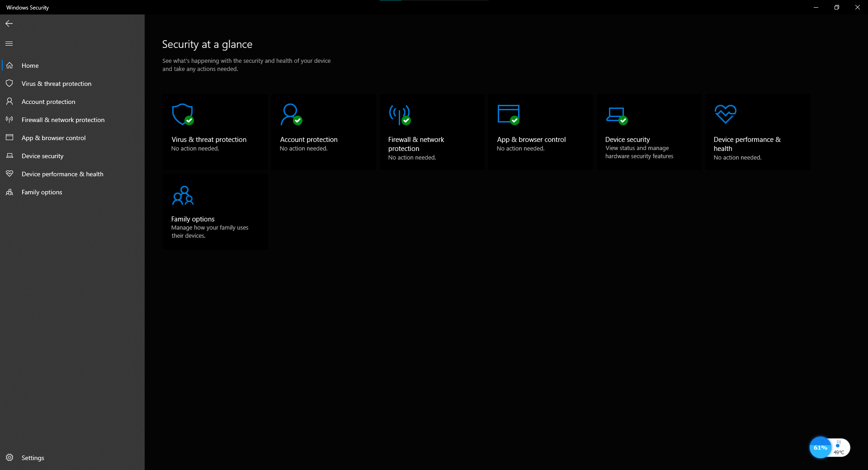The width and height of the screenshot is (868, 470).
Task: Open Firewall & network protection sidebar item
Action: point(72,120)
